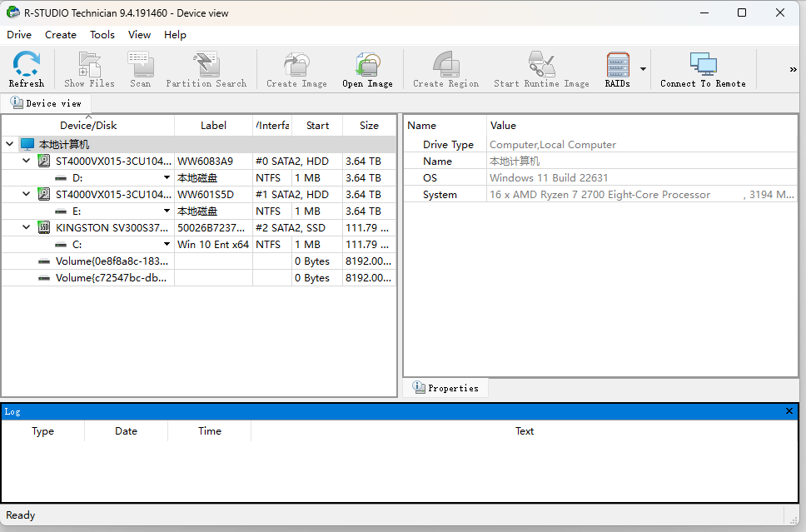Click the Name header in properties pane
This screenshot has width=806, height=532.
coord(445,126)
